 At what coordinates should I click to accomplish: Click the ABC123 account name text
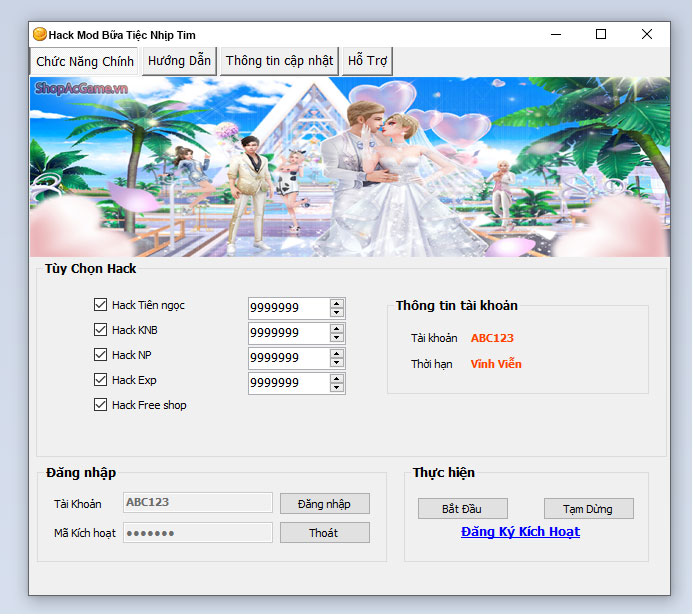click(492, 338)
